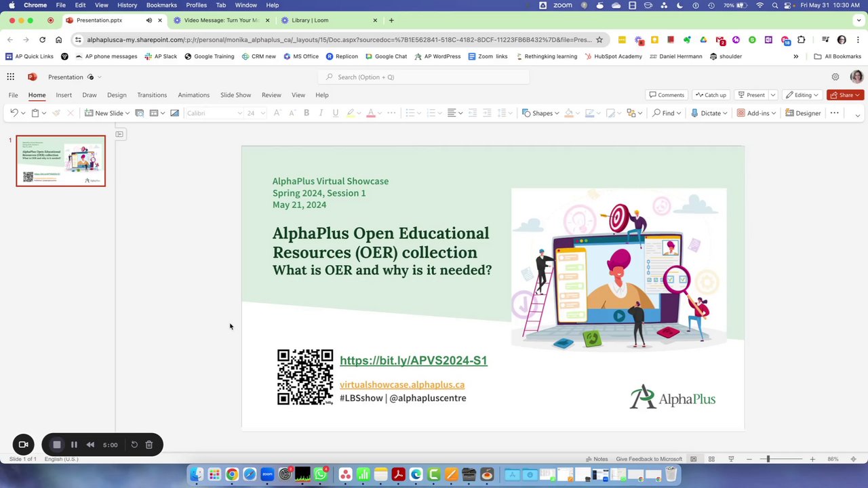The height and width of the screenshot is (488, 868).
Task: Start Slide Show from status bar icon
Action: 731,459
